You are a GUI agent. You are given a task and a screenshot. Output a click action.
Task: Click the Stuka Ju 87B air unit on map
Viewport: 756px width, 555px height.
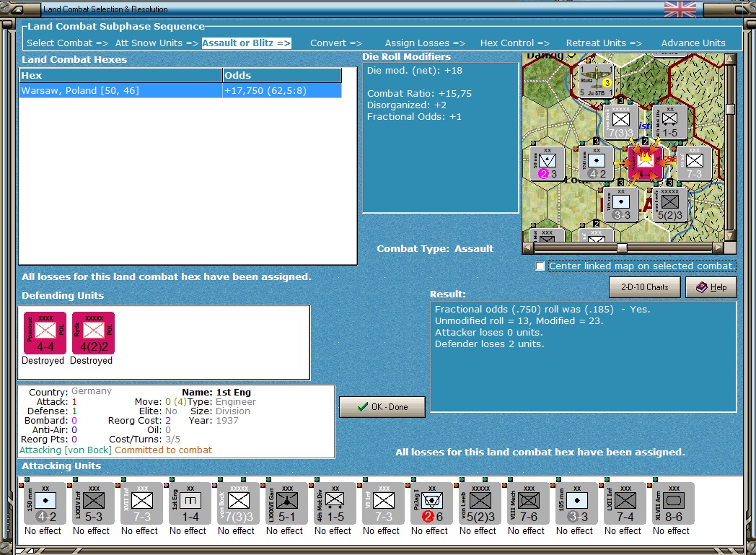[x=596, y=81]
